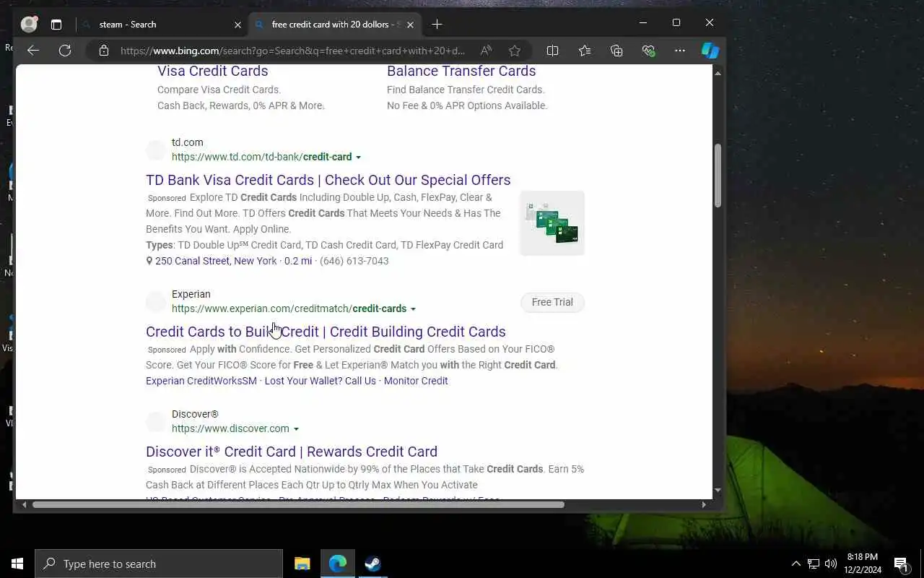Open Settings and more menu
This screenshot has height=578, width=924.
pyautogui.click(x=680, y=51)
